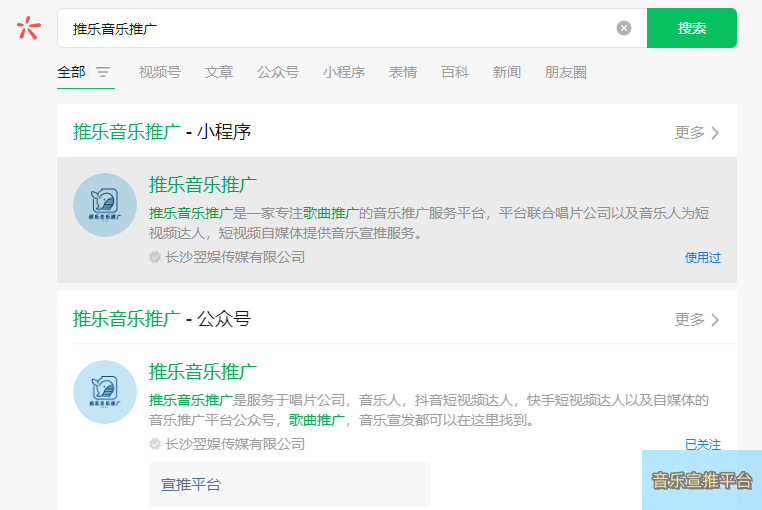Open the filter icon next to 全部
Viewport: 762px width, 510px height.
click(x=103, y=72)
